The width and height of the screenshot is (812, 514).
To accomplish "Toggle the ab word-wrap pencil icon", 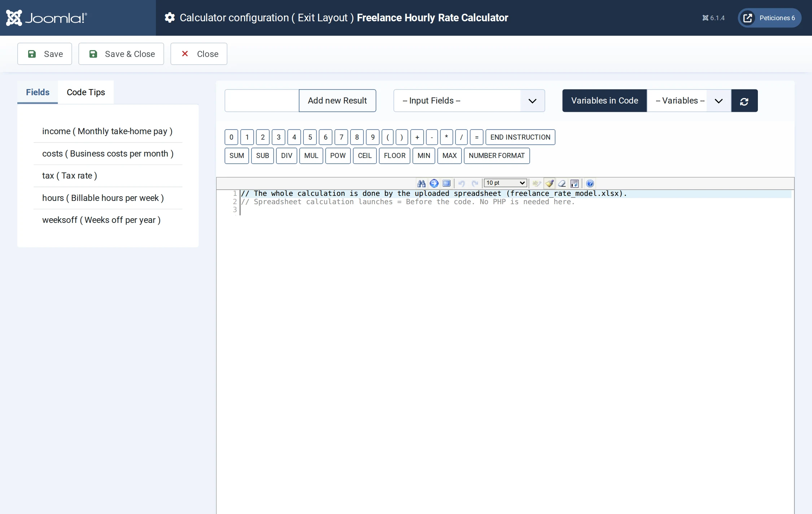I will [537, 184].
